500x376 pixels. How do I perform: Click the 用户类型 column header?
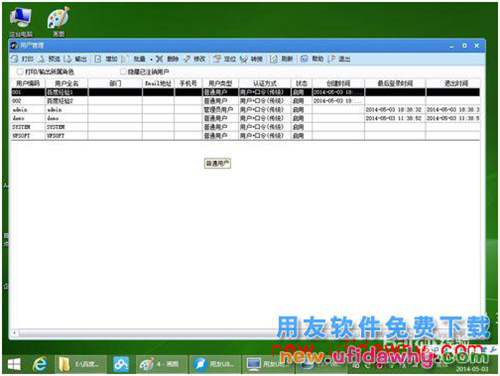point(220,83)
